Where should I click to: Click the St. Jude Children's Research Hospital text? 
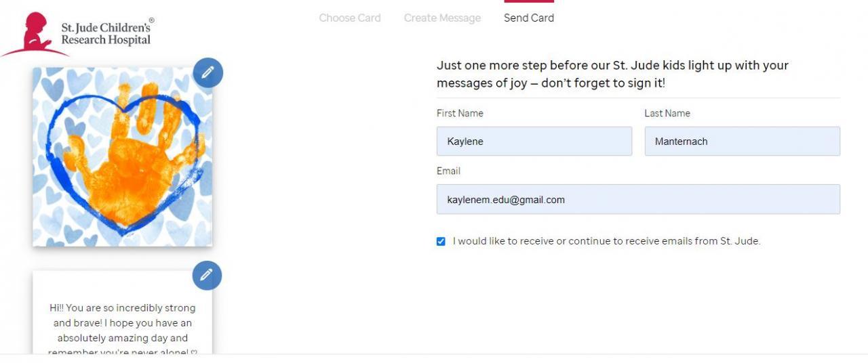pos(106,34)
